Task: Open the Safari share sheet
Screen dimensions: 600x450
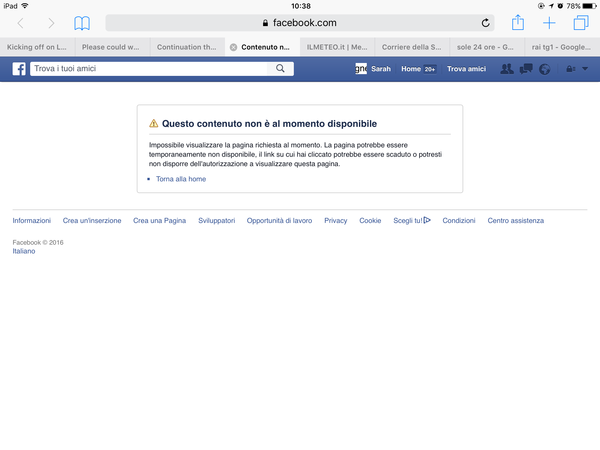Action: click(x=517, y=23)
